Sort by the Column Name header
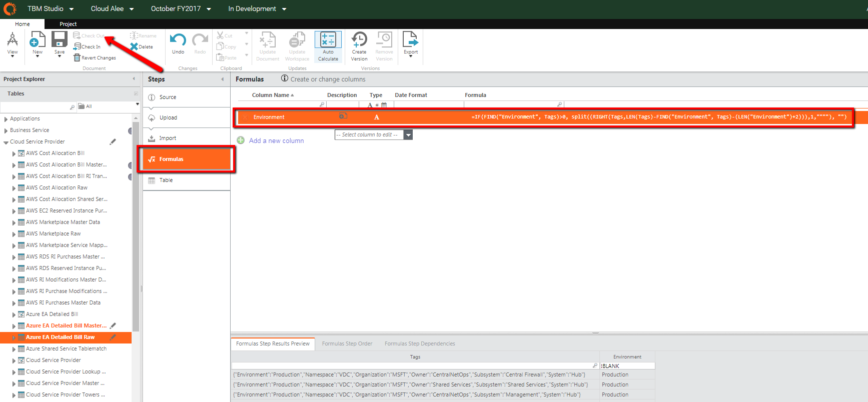The width and height of the screenshot is (868, 402). 273,95
